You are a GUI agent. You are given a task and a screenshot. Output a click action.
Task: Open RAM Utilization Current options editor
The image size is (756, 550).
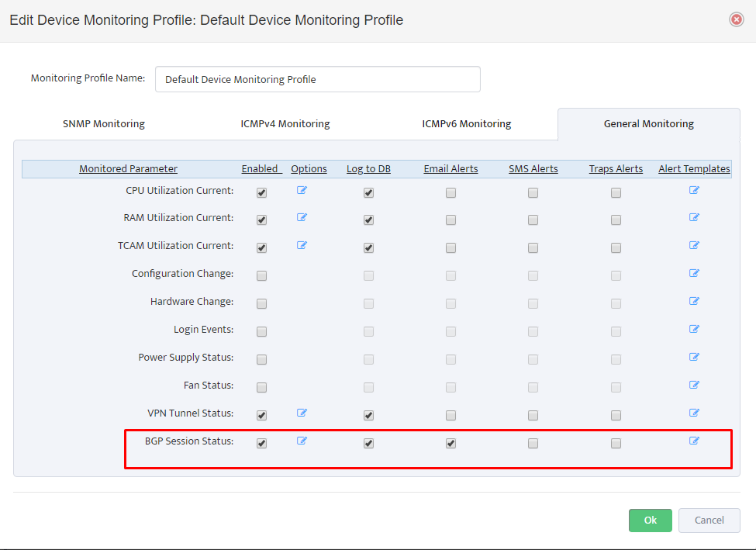coord(302,217)
